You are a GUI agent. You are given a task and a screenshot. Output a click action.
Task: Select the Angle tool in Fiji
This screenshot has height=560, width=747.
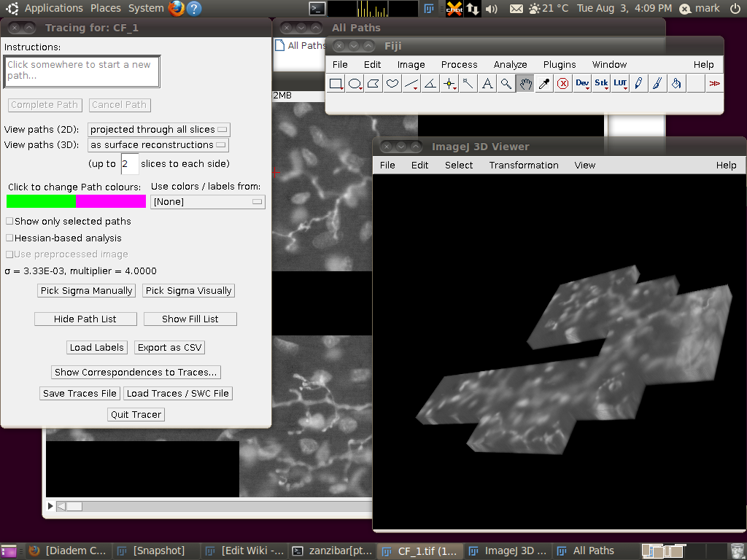click(x=430, y=84)
